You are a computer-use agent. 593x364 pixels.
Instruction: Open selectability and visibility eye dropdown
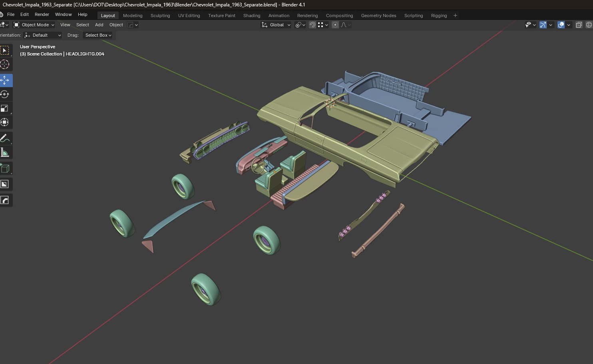[530, 25]
